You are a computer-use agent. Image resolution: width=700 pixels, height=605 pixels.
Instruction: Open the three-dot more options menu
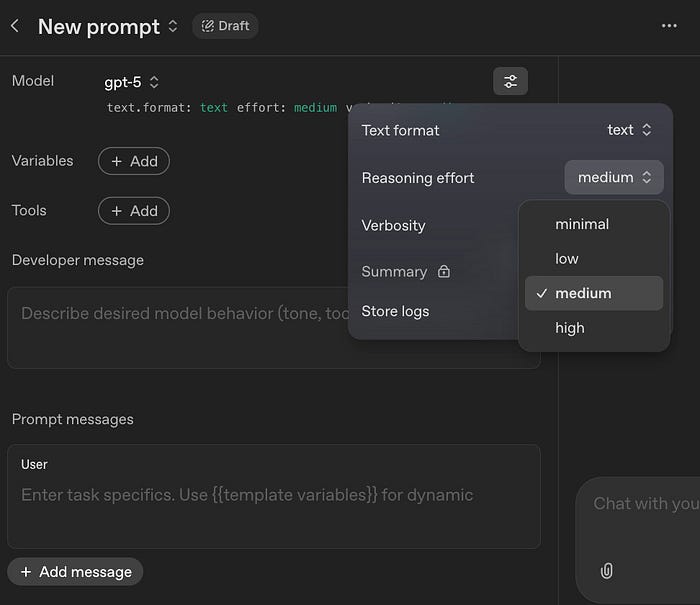click(x=669, y=26)
